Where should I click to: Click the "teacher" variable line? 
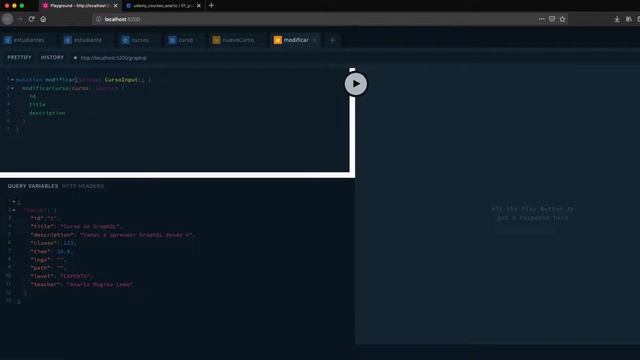pyautogui.click(x=82, y=284)
